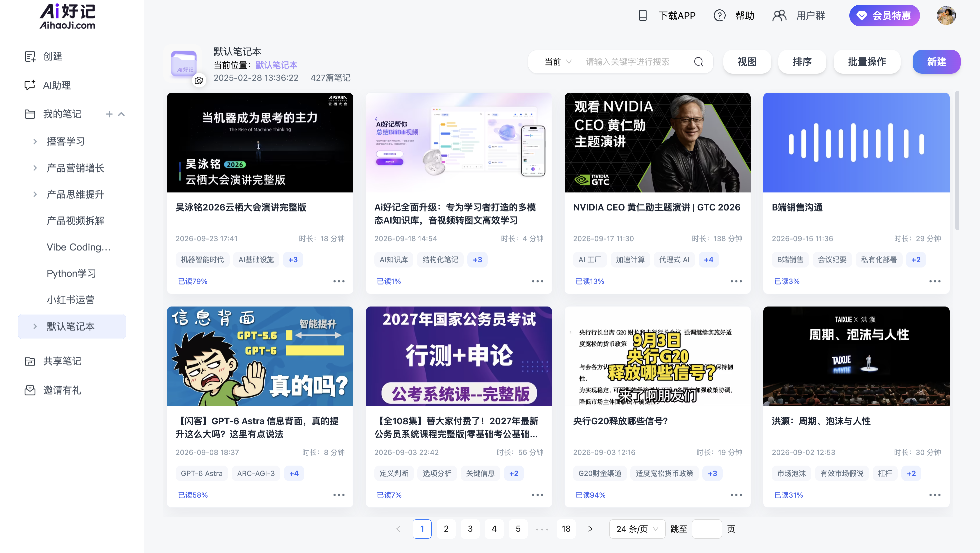Start 批量操作 batch operations
Screen dimensions: 980x553
[867, 62]
